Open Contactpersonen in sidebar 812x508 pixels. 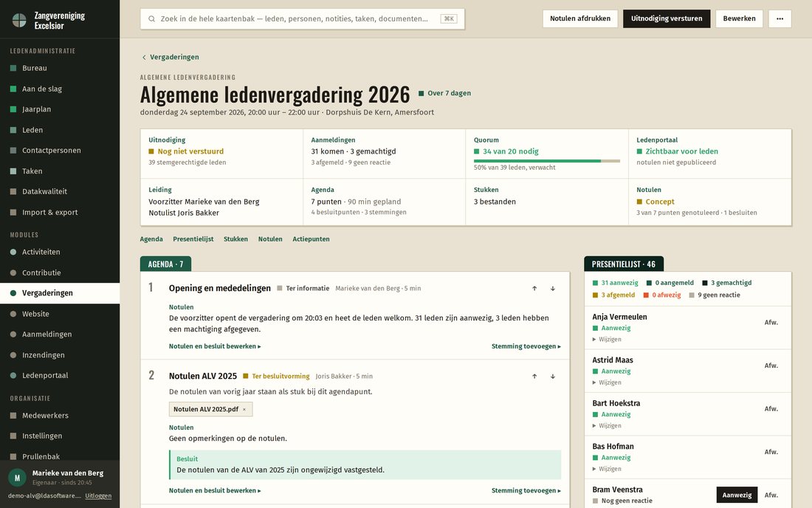pyautogui.click(x=60, y=150)
